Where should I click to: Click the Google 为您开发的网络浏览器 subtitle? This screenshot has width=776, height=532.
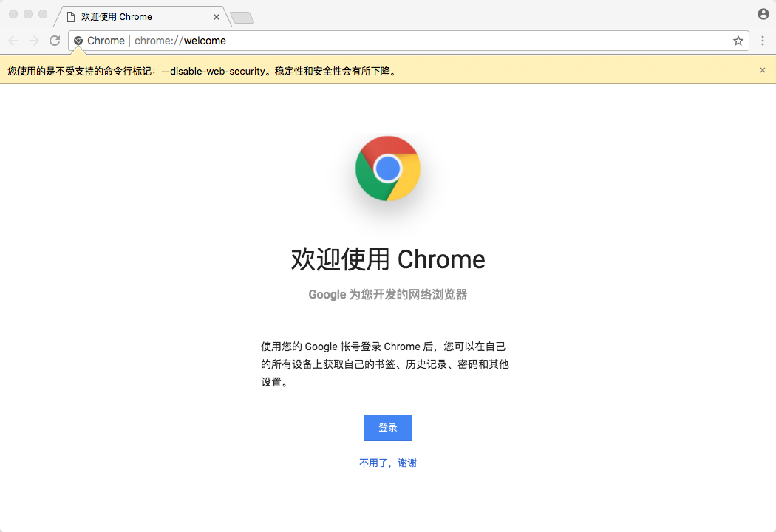[x=387, y=295]
